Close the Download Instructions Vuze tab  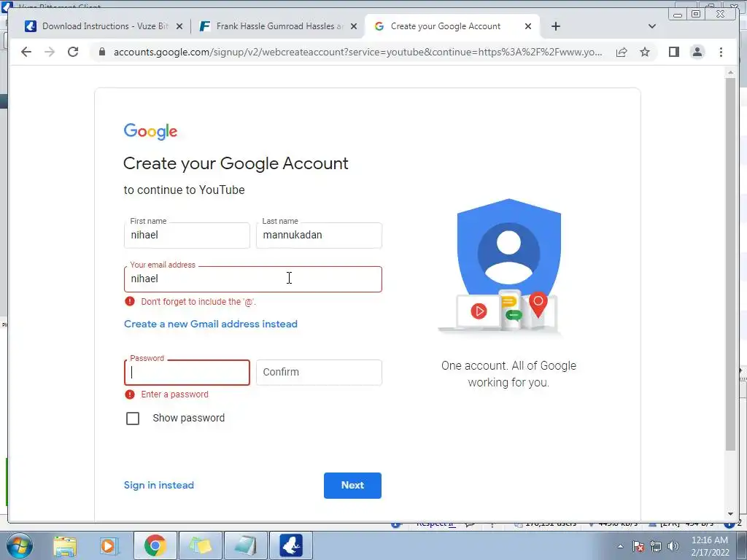pos(179,26)
